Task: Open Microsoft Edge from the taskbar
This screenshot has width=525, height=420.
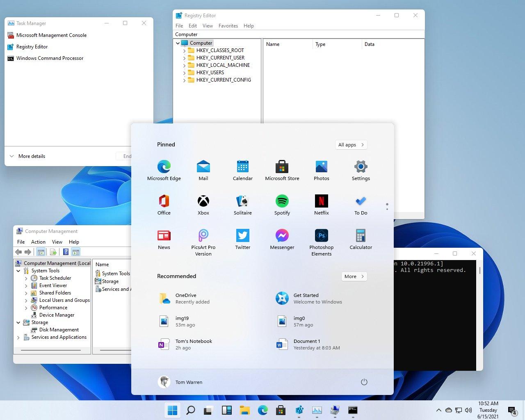Action: [x=262, y=410]
